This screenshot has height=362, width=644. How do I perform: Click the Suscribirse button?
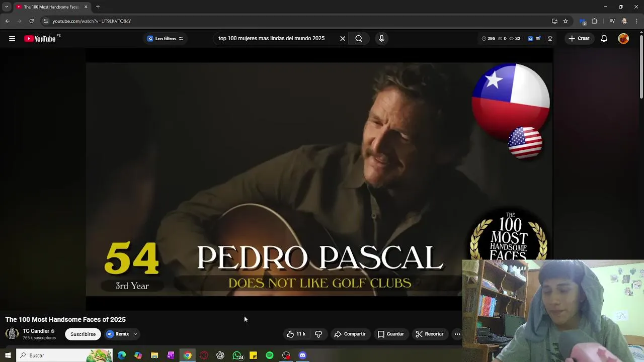click(83, 334)
